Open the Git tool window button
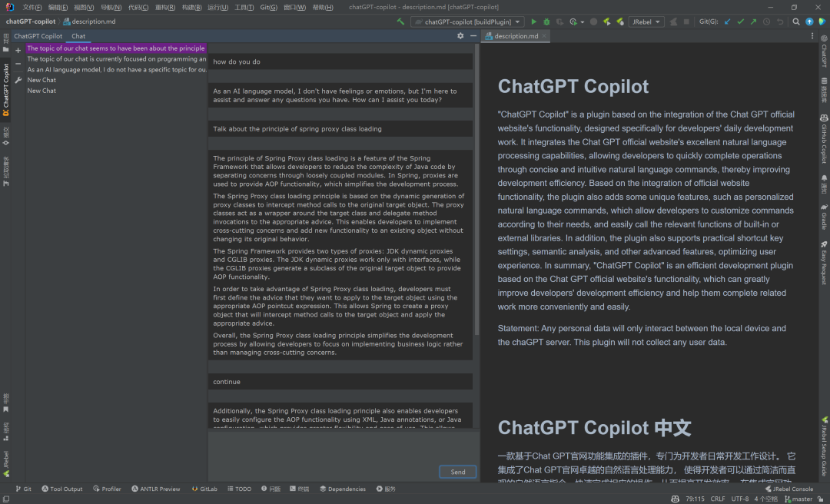 click(23, 489)
